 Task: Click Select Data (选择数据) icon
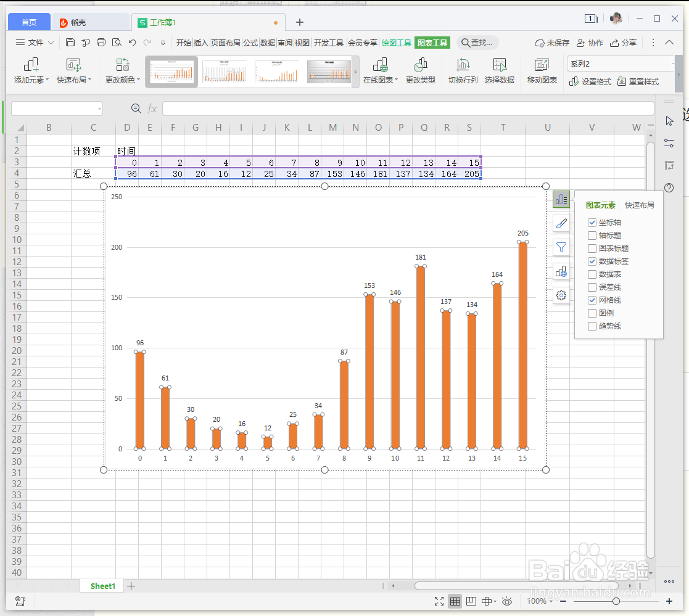pos(499,70)
